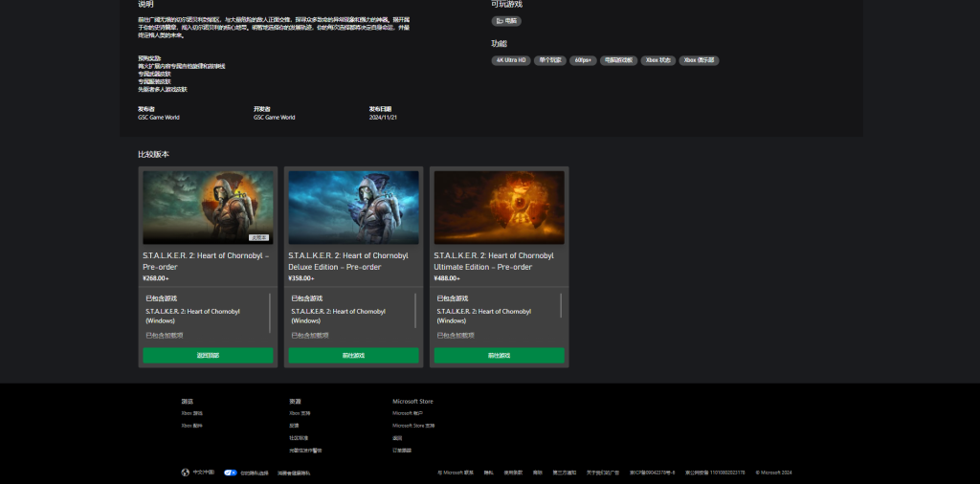Open the 反馈 feedback footer link

pyautogui.click(x=295, y=426)
